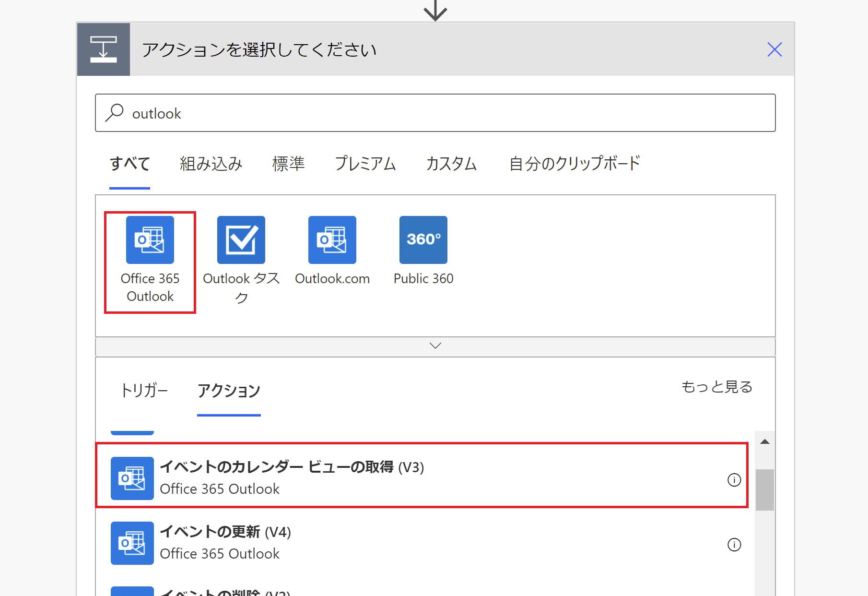Click the actions list scrollbar thumb
868x596 pixels.
click(765, 489)
